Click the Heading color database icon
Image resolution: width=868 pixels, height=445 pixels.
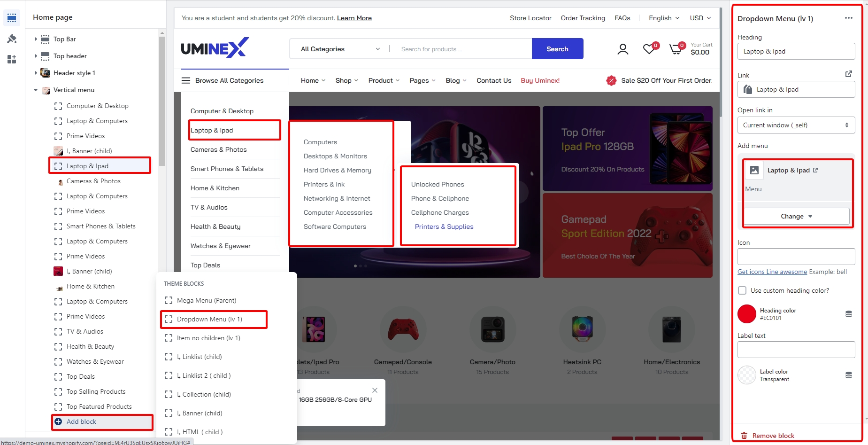tap(848, 314)
